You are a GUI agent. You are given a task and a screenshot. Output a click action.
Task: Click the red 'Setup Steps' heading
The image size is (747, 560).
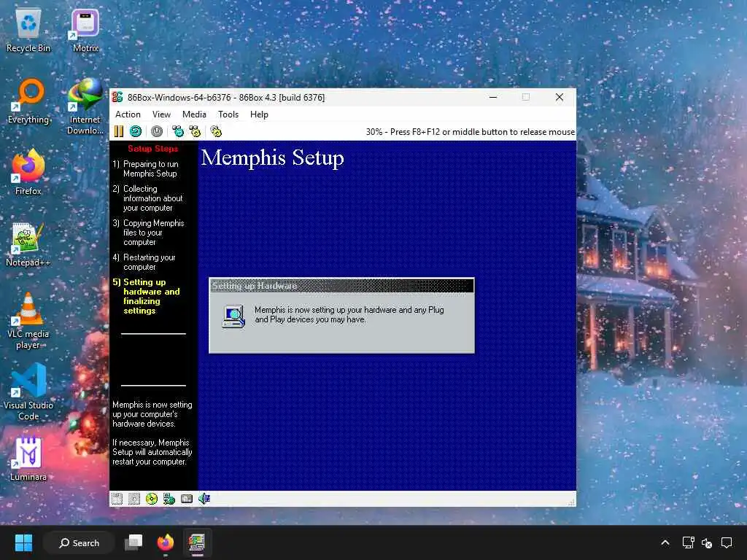(x=153, y=149)
